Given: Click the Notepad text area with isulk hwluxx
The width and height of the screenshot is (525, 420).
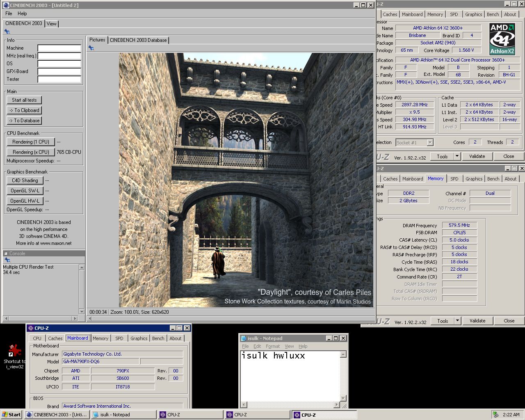Looking at the screenshot, I should (x=290, y=376).
